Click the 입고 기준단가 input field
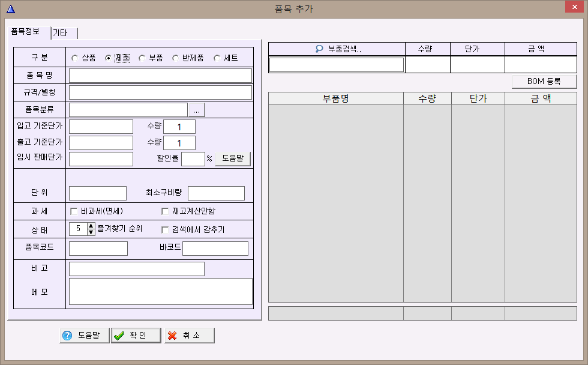 click(101, 127)
